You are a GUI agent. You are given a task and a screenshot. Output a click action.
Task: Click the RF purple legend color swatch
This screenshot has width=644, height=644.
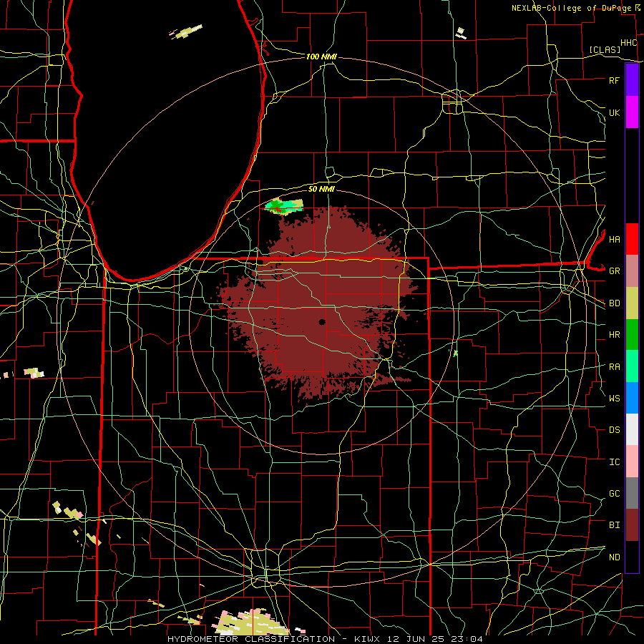632,80
